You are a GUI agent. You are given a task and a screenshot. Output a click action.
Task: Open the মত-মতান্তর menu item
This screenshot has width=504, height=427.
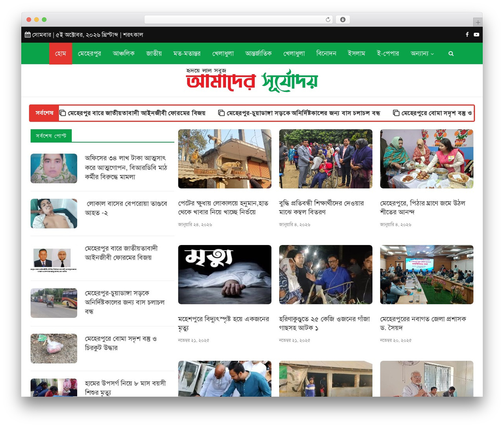click(x=187, y=54)
